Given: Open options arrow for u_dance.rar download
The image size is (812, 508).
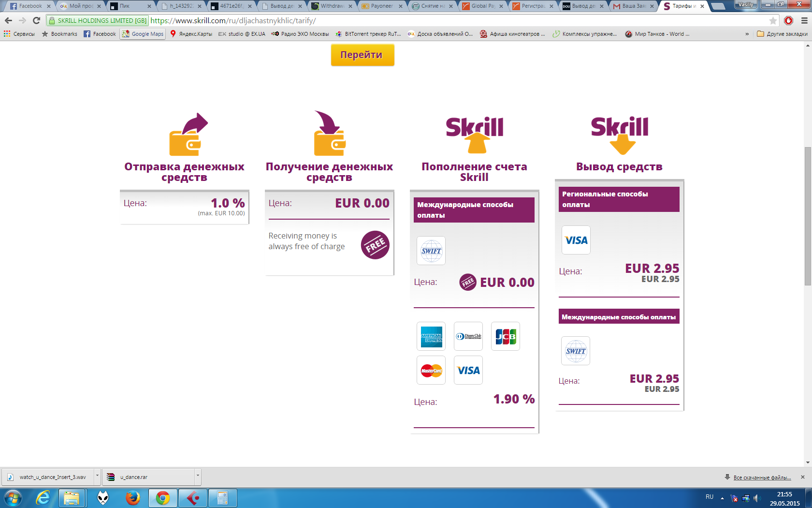Looking at the screenshot, I should (x=197, y=477).
